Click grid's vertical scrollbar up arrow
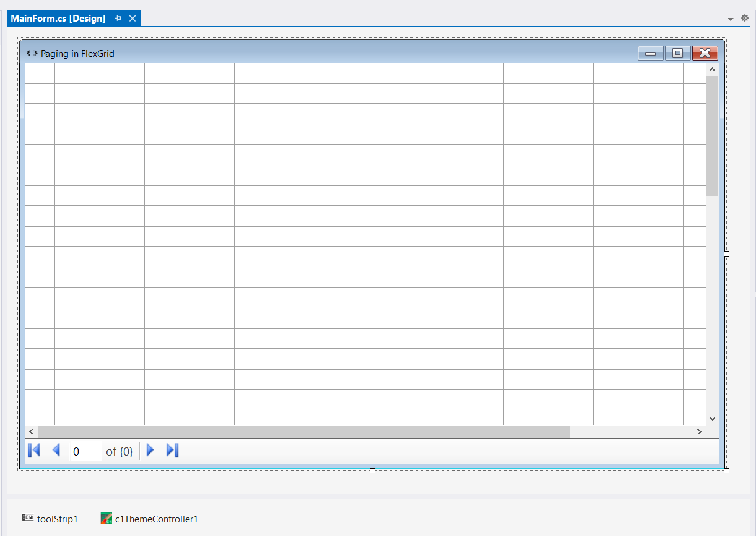 712,70
